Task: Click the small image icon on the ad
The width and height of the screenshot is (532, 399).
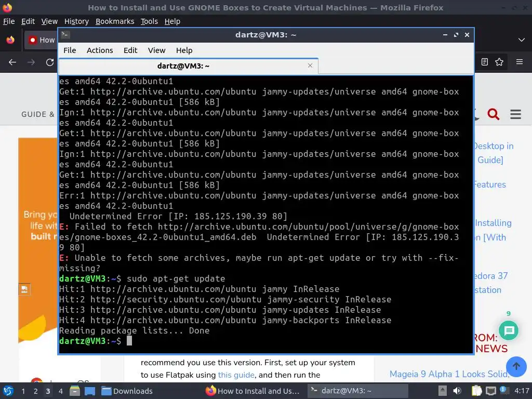Action: 24,289
